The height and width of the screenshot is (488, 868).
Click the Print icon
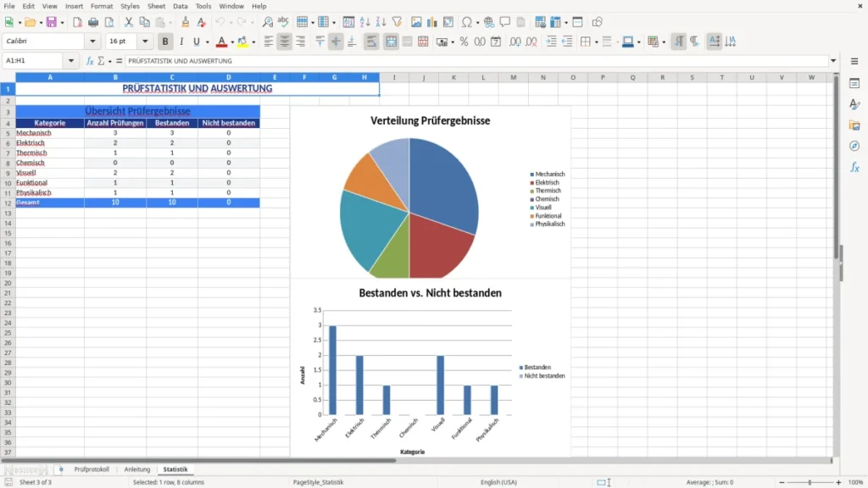click(x=93, y=22)
